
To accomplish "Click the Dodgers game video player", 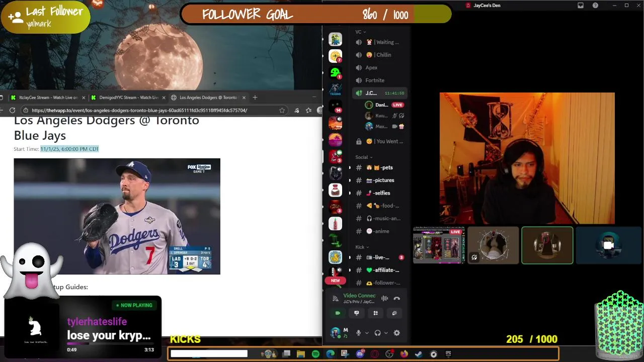I will 117,216.
